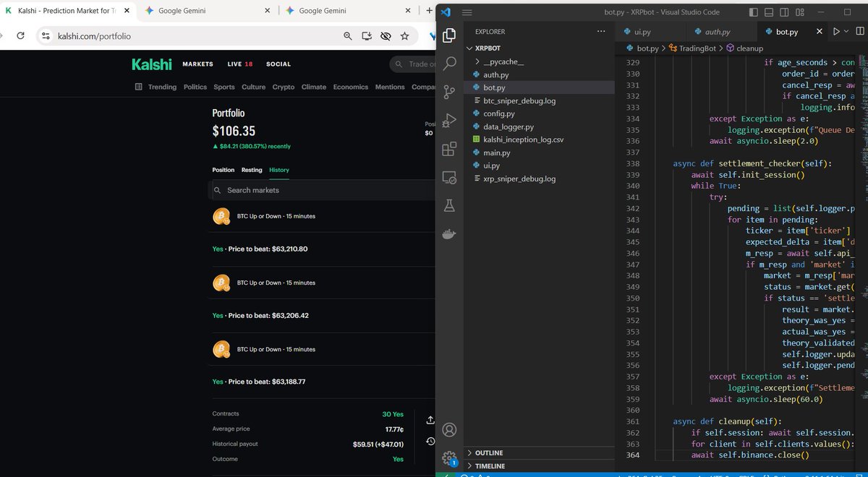Open the Remote Explorer view

[449, 177]
